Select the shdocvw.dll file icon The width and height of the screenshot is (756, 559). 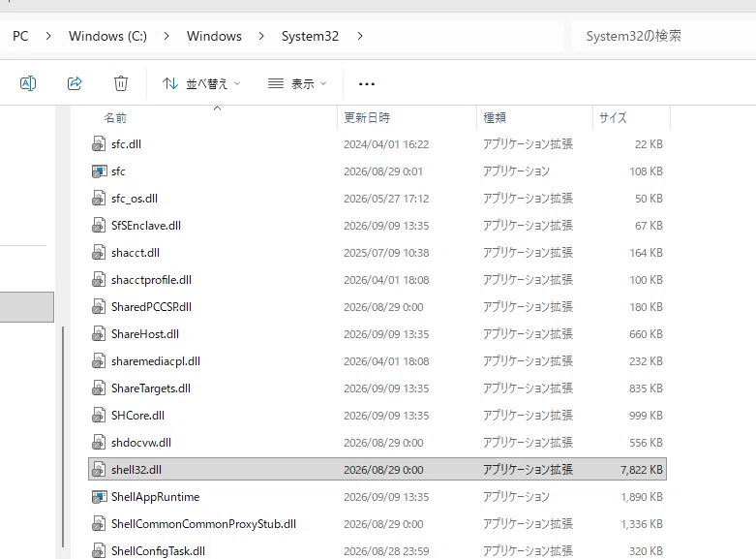click(x=99, y=442)
